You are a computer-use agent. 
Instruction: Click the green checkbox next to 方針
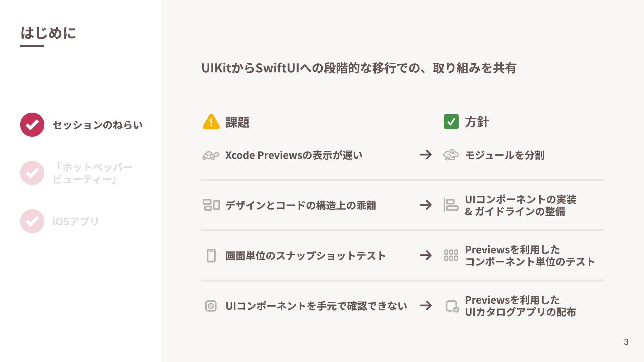coord(451,122)
